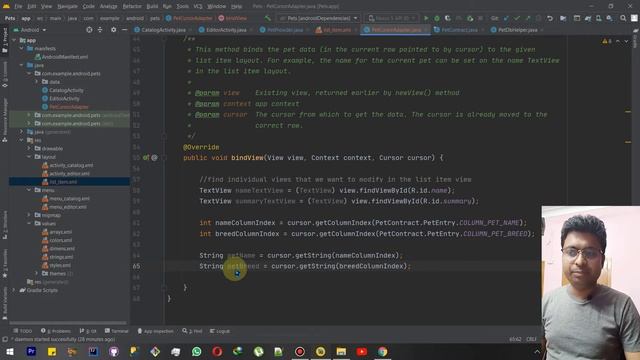Viewport: 640px width, 360px height.
Task: Open the Logcat tool window
Action: pos(220,331)
